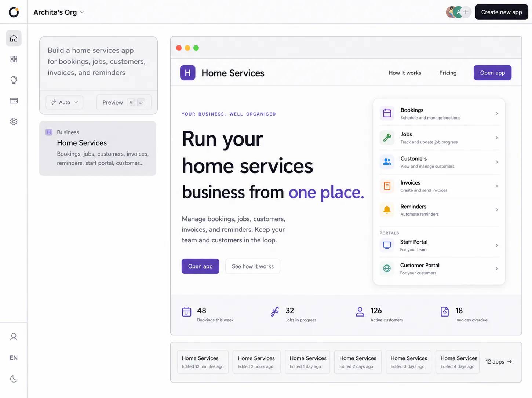Click the 48 Bookings this week icon

187,312
